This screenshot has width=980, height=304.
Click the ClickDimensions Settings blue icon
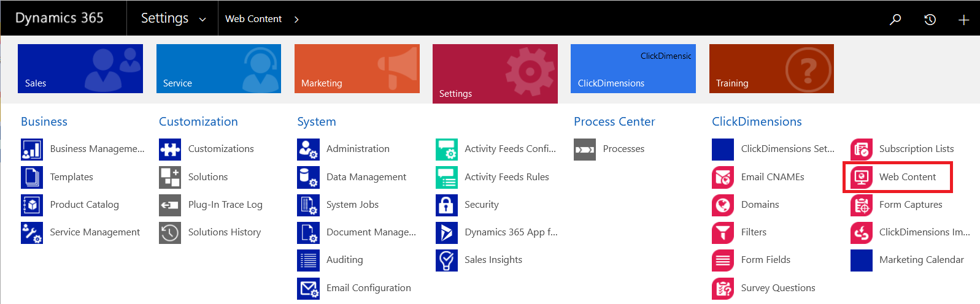tap(723, 149)
